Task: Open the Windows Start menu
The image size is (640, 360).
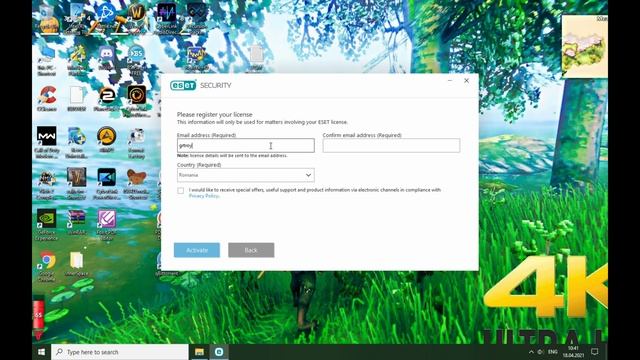Action: (42, 352)
